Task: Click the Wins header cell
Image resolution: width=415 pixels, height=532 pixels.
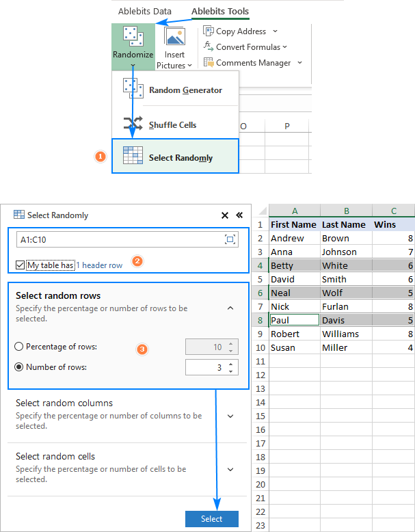Action: point(394,224)
